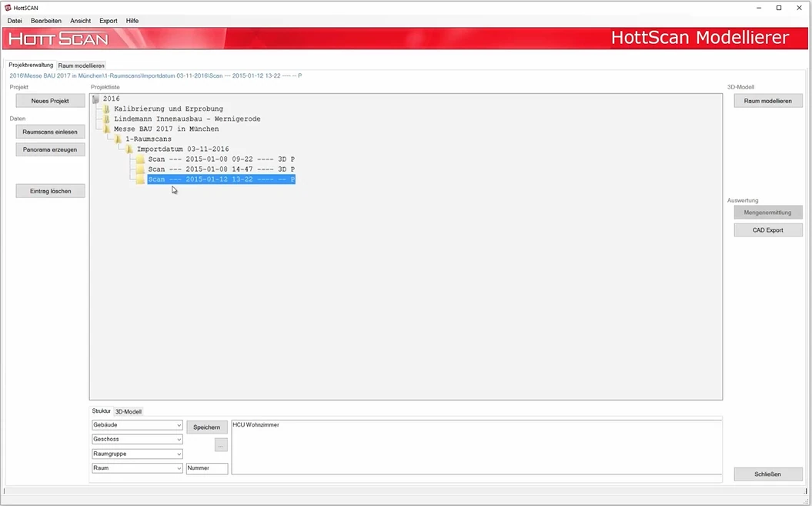
Task: Open the Ansicht menu
Action: (x=80, y=21)
